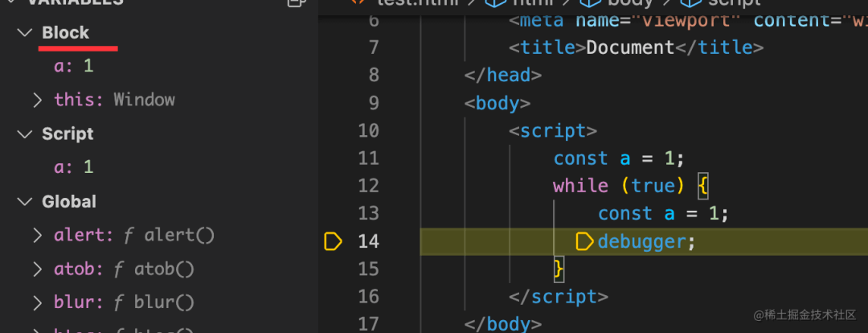Collapse the Global scope chevron
Image resolution: width=868 pixels, height=333 pixels.
coord(25,202)
